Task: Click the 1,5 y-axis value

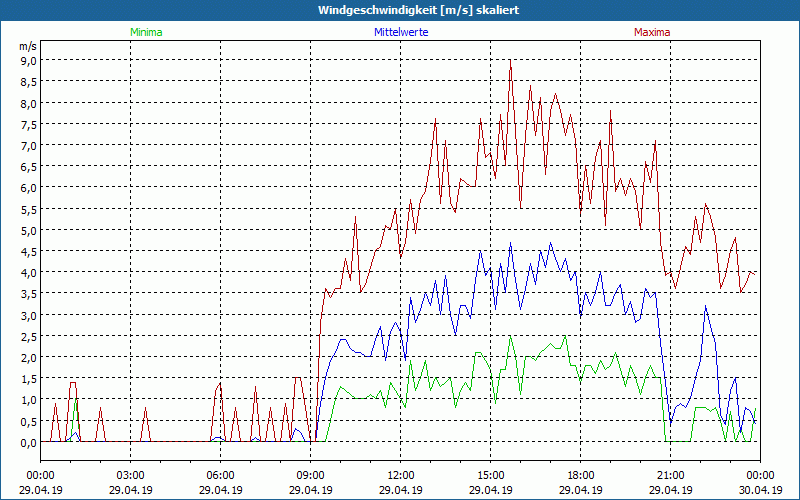Action: click(x=29, y=379)
